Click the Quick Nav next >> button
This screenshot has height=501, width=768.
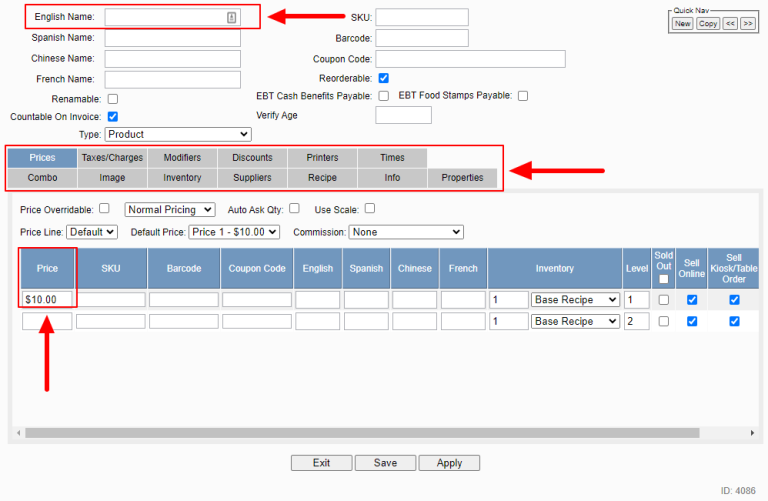747,23
